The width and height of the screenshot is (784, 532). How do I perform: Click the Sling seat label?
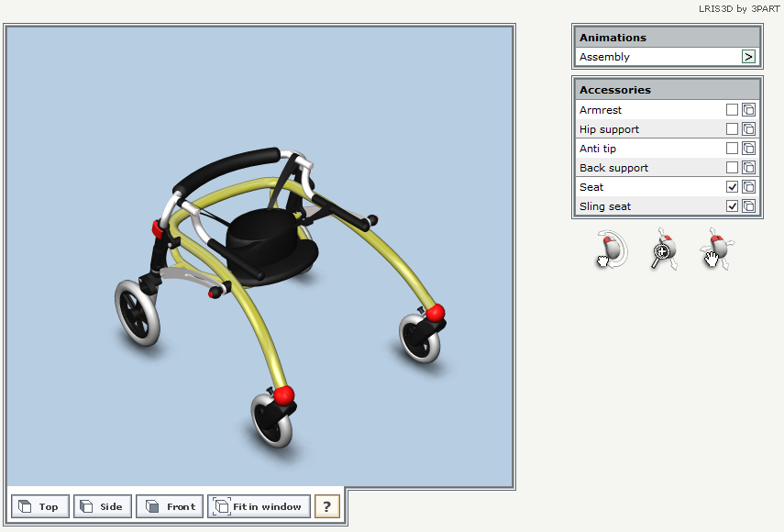point(605,206)
